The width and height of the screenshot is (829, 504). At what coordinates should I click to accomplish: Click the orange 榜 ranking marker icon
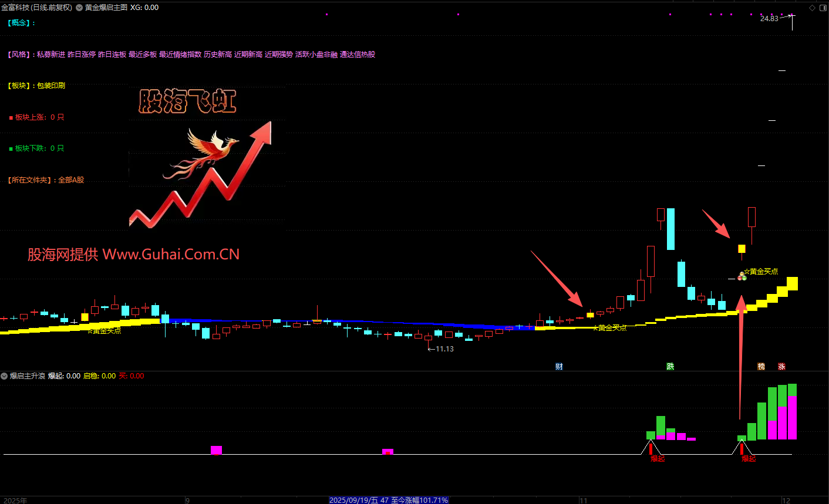761,366
